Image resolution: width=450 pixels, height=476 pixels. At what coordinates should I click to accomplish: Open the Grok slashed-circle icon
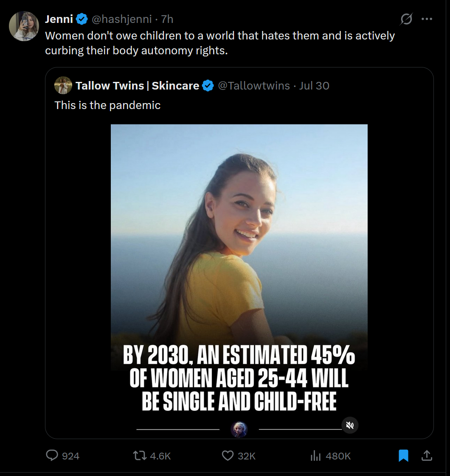coord(406,19)
